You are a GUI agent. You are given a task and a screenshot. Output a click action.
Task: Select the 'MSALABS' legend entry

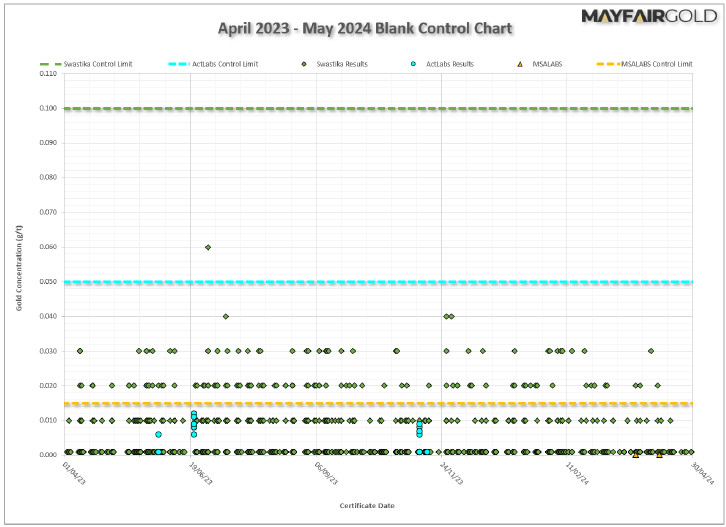540,64
